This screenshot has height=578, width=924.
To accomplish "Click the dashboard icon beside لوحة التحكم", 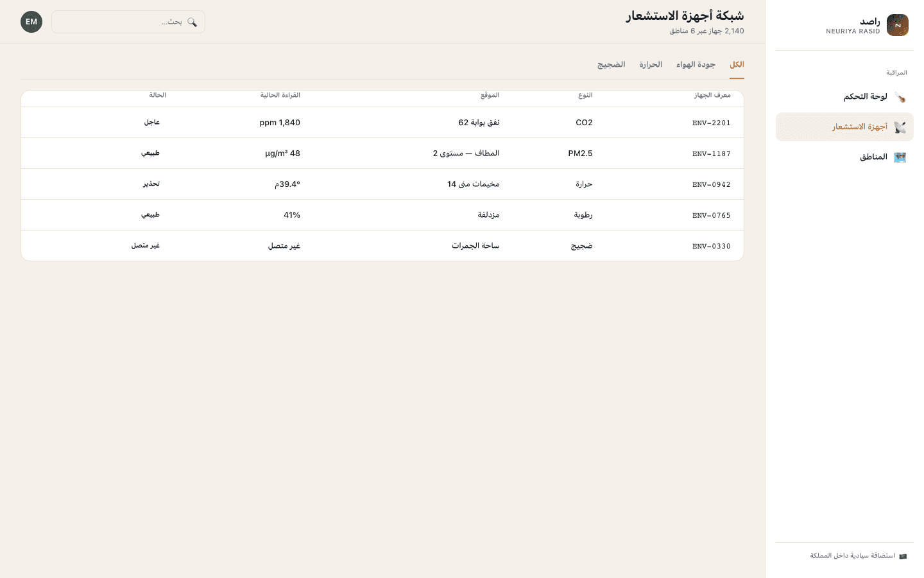I will click(x=900, y=97).
